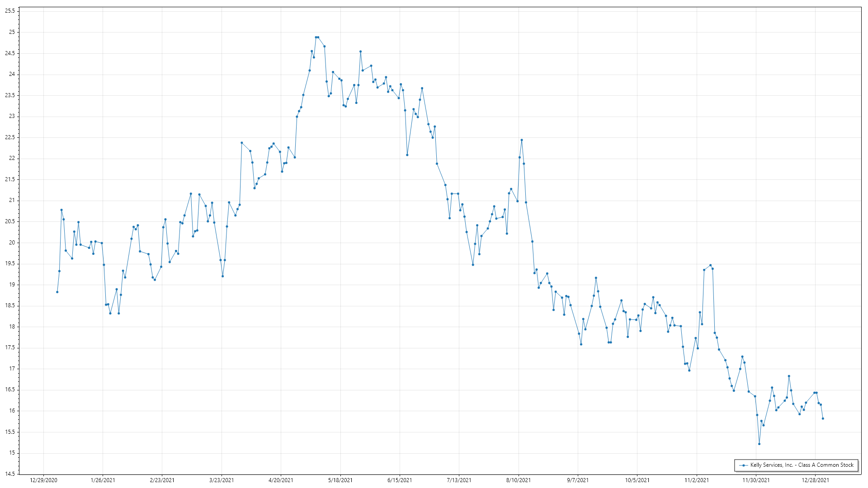The image size is (868, 488).
Task: Click the Kelly Services Class A legend label
Action: [x=802, y=465]
